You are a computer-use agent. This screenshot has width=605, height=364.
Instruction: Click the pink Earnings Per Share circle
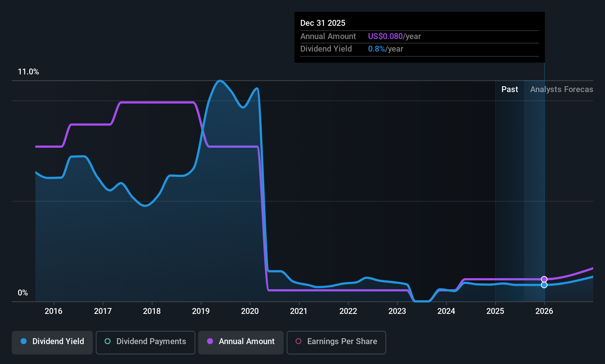pos(298,341)
